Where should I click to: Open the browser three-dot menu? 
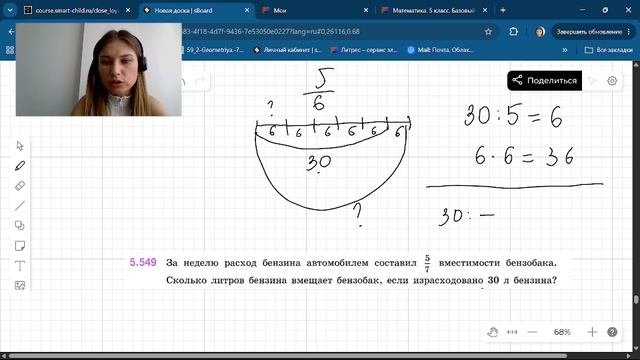629,31
